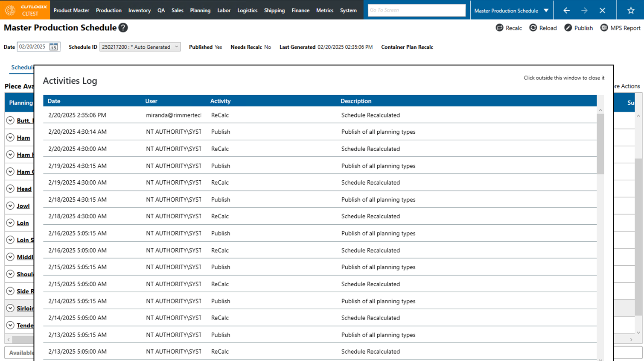Expand the Loin planning row
Viewport: 644px width, 361px height.
10,223
